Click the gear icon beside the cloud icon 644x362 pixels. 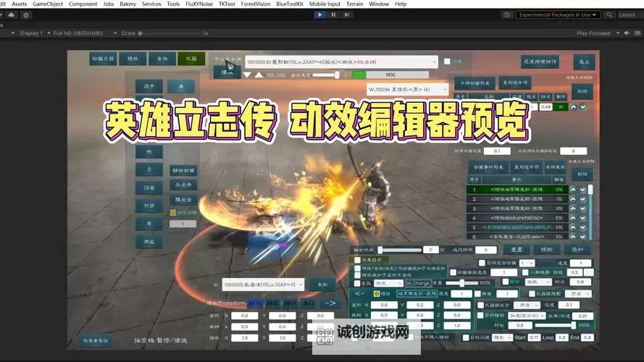26,15
